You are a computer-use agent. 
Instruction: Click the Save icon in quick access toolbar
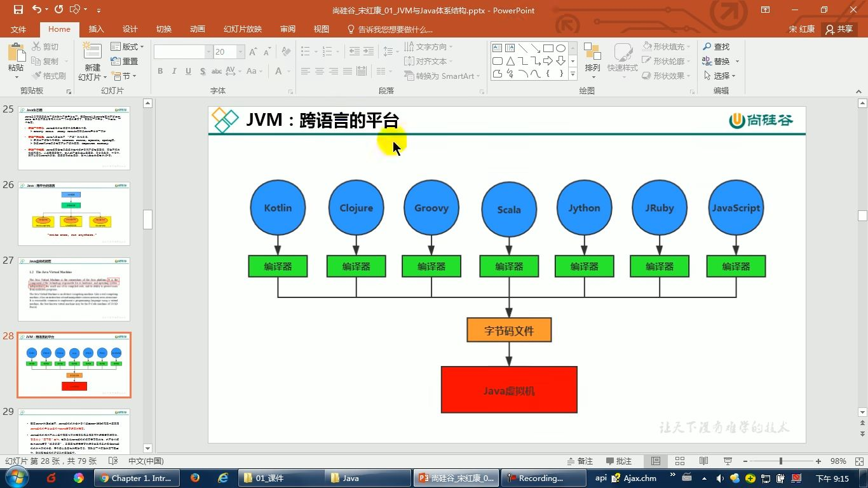point(18,10)
